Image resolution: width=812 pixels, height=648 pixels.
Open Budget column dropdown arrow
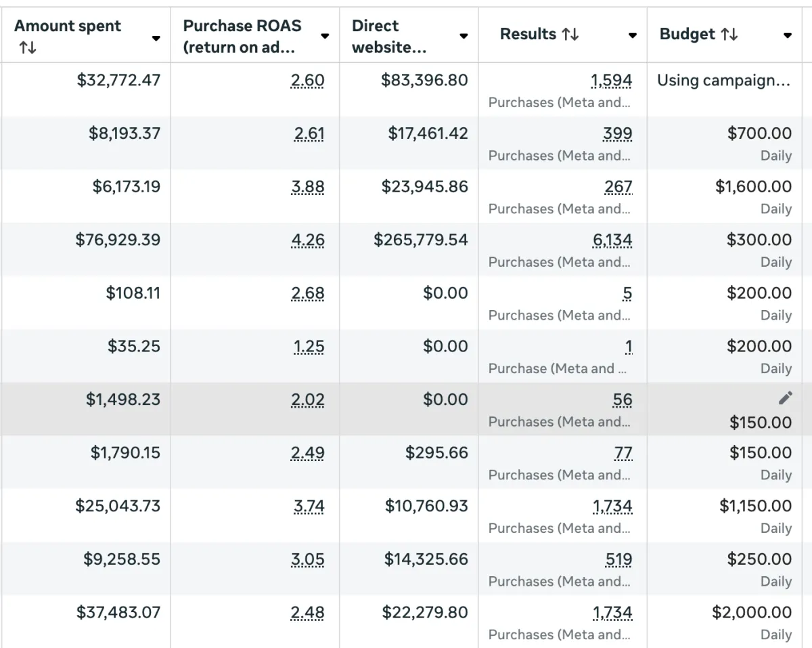coord(787,36)
